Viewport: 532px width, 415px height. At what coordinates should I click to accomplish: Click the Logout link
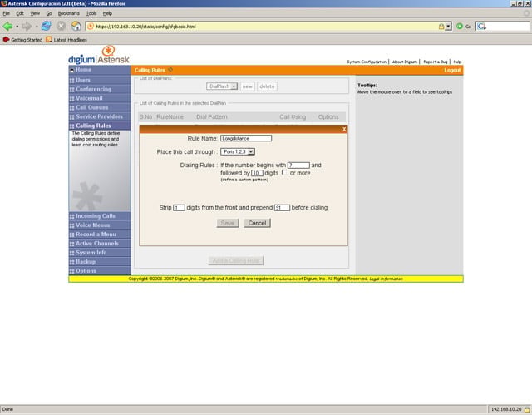452,70
